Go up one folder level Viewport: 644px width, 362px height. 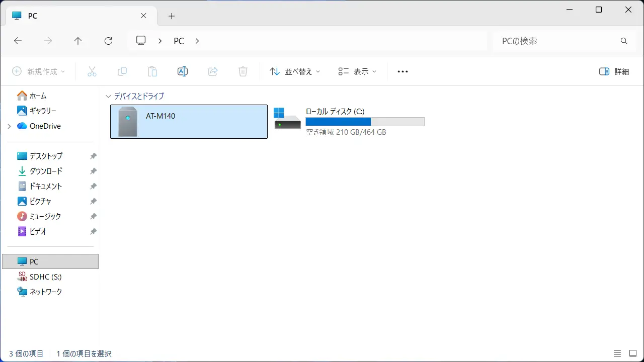click(x=78, y=41)
